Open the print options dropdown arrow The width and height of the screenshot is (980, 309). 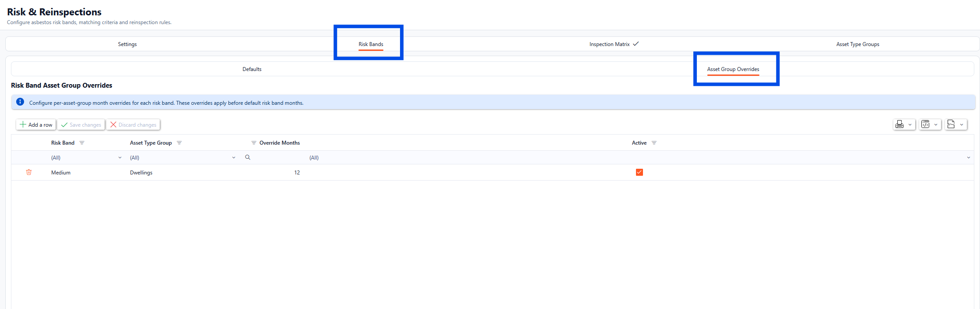[910, 124]
